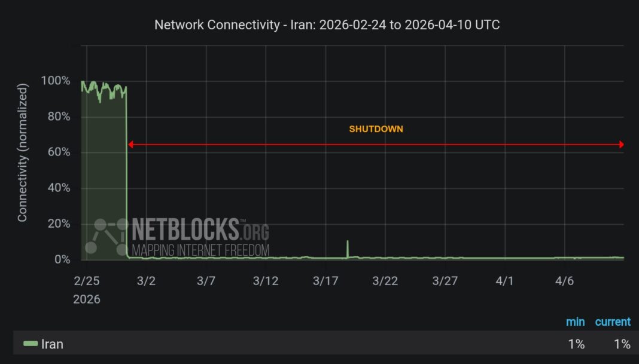Select the 3/2 date on x-axis

tap(146, 280)
